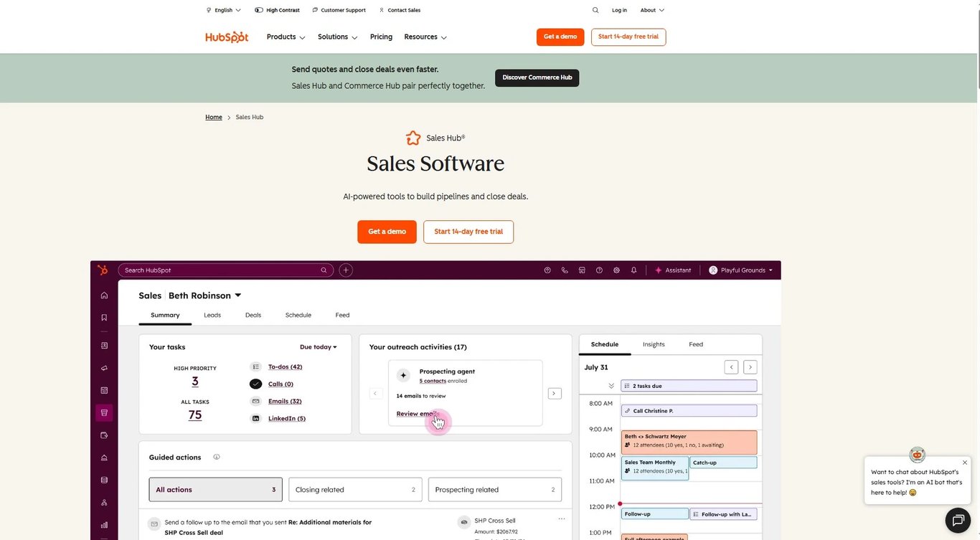Click the Log in link
The image size is (980, 540).
pos(619,10)
